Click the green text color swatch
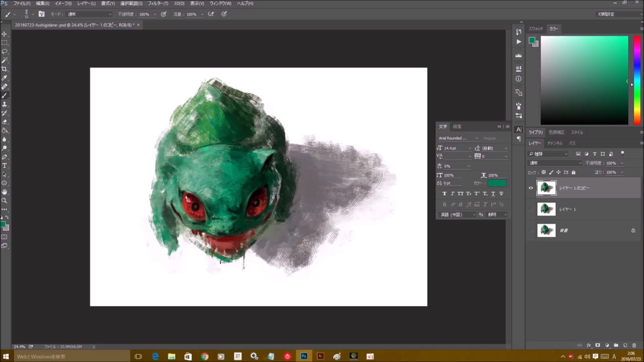The height and width of the screenshot is (362, 644). click(x=497, y=183)
